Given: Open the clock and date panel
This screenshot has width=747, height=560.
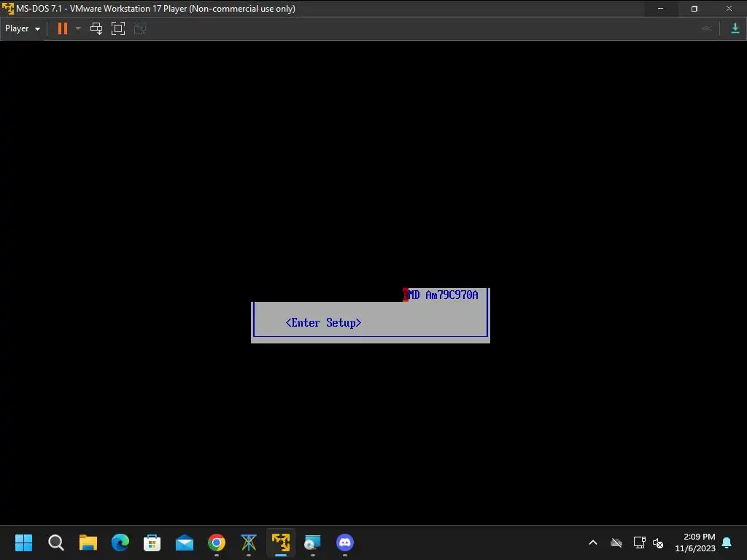Looking at the screenshot, I should click(695, 542).
